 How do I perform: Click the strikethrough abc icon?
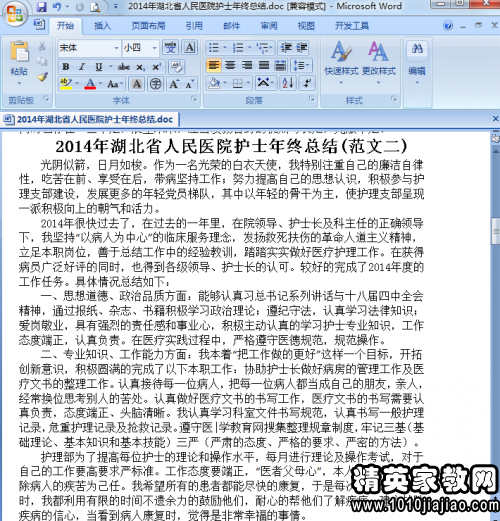(x=124, y=67)
